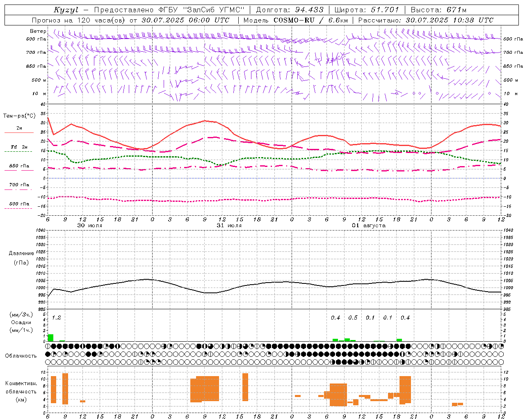Click the (км) convective unit label
Image resolution: width=525 pixels, height=420 pixels.
[21, 399]
